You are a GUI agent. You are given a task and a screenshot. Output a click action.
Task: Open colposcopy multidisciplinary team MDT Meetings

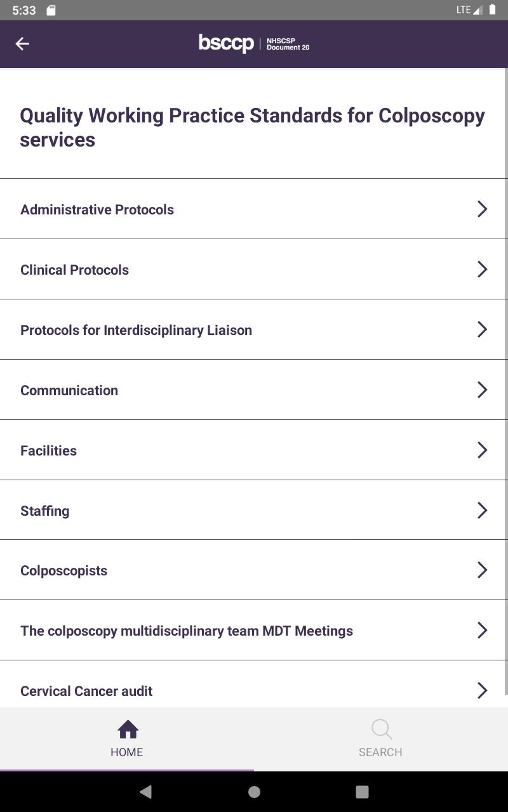[x=254, y=630]
